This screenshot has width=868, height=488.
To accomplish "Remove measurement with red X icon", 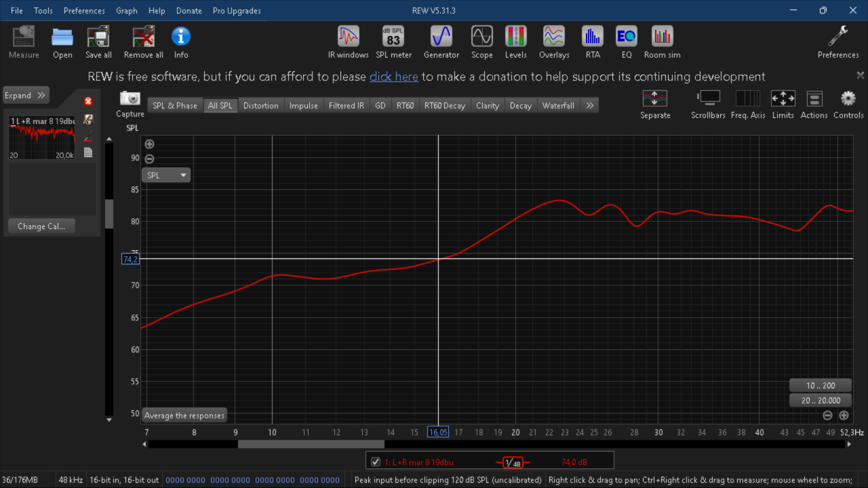I will click(x=88, y=102).
